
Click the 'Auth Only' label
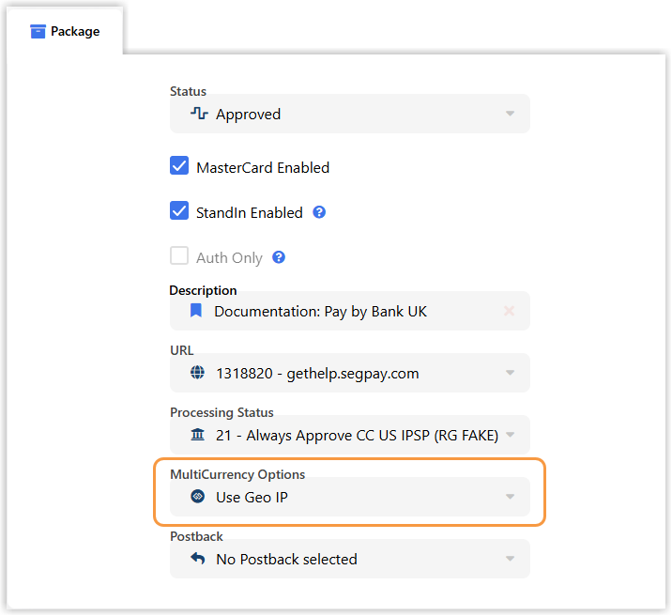pyautogui.click(x=229, y=258)
